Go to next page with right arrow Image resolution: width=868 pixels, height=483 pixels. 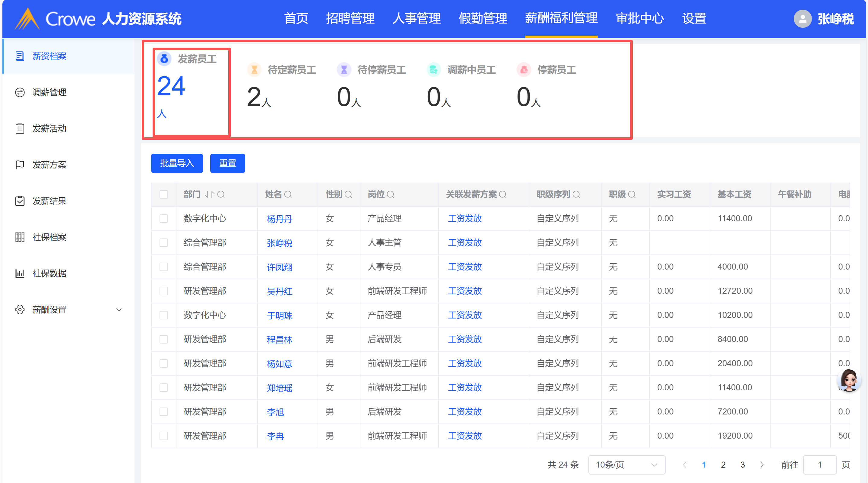[x=762, y=465]
